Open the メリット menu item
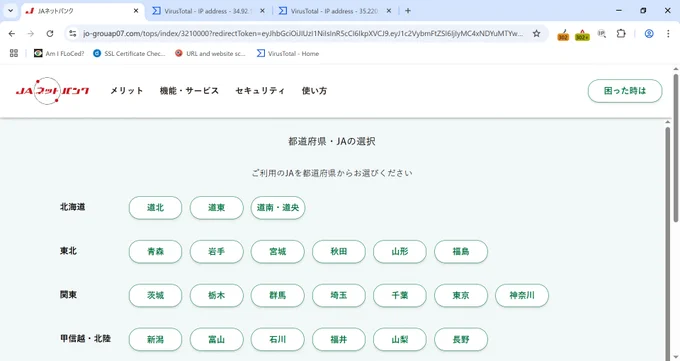 [126, 91]
